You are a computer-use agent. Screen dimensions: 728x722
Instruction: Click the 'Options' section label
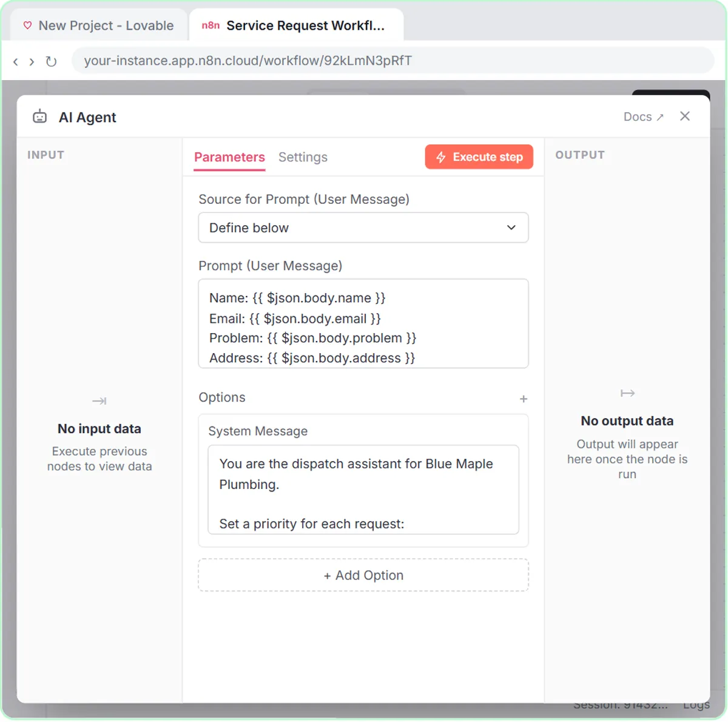(x=222, y=397)
